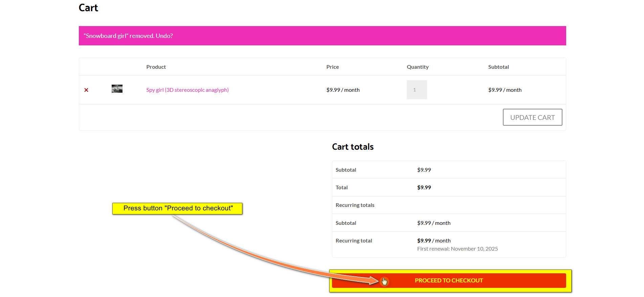This screenshot has height=297, width=644.
Task: Click the bold Total amount $9.99
Action: pos(424,188)
